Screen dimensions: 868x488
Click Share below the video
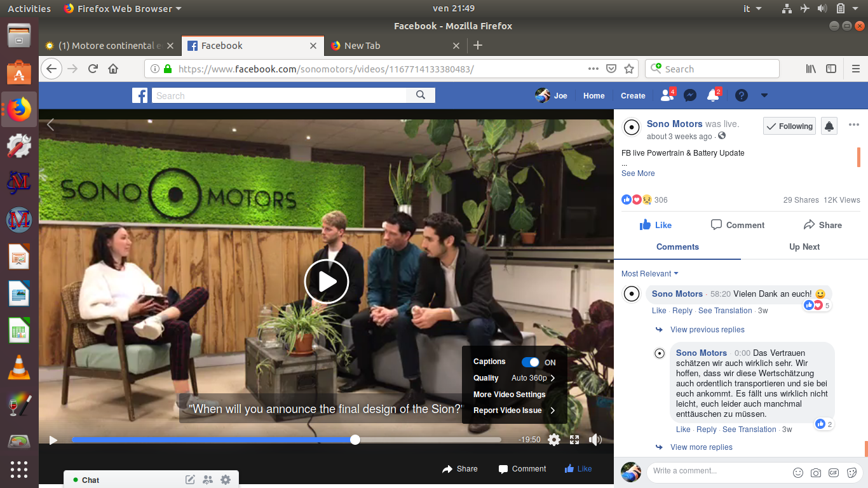(460, 469)
